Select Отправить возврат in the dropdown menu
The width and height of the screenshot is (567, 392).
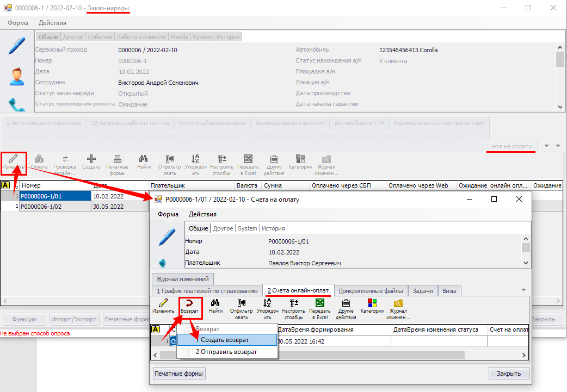pos(226,352)
